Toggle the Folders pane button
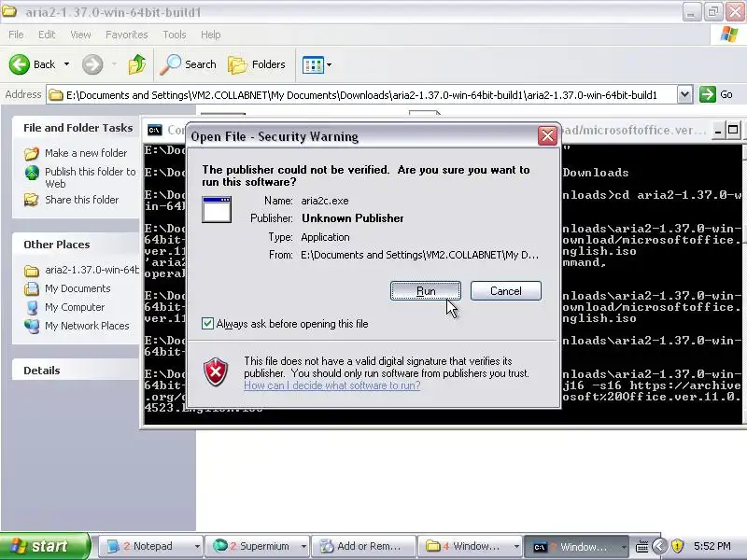 (257, 64)
